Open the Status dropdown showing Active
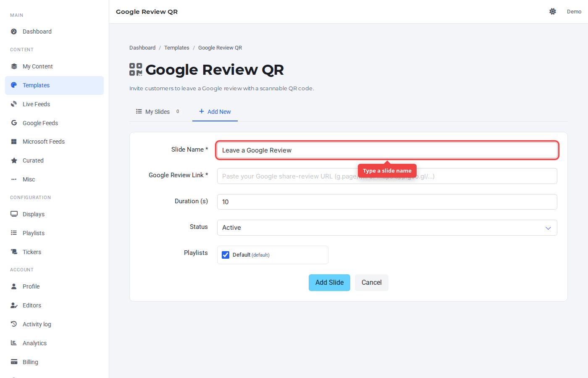 click(387, 228)
